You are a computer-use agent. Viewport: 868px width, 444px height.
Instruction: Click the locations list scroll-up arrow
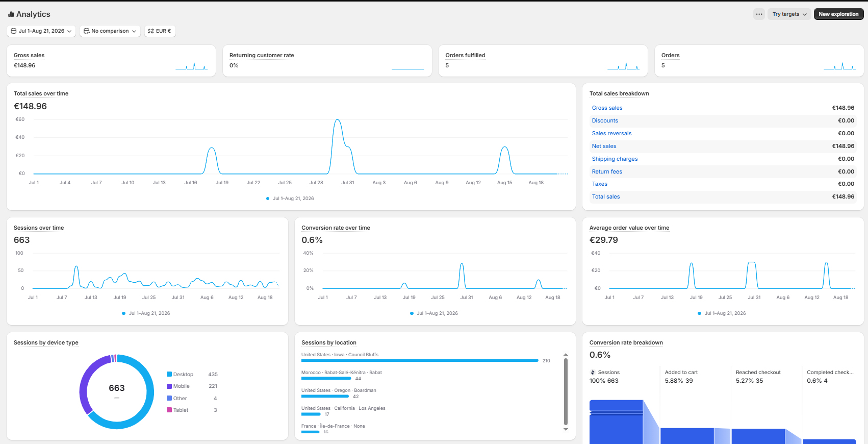tap(566, 354)
